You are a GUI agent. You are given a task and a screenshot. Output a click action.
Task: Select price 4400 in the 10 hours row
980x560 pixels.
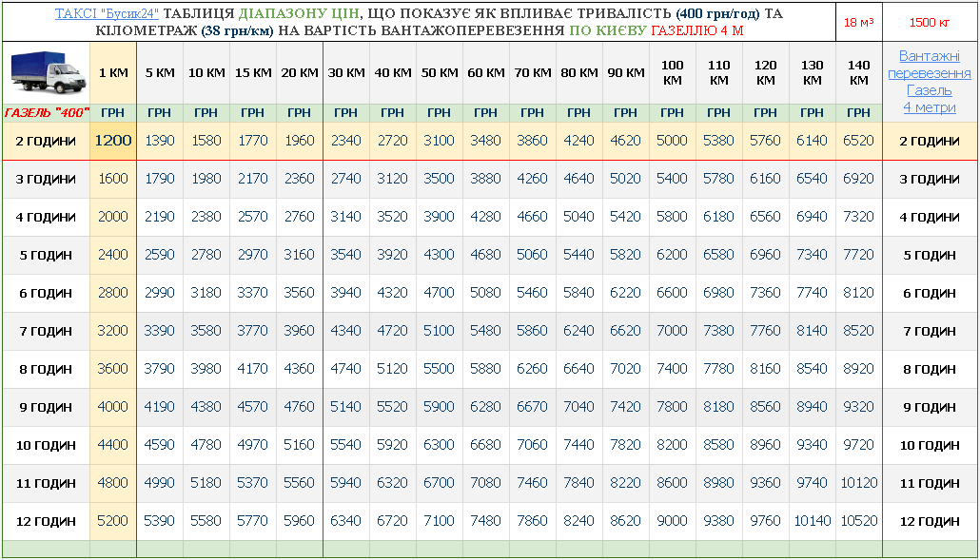coord(112,445)
